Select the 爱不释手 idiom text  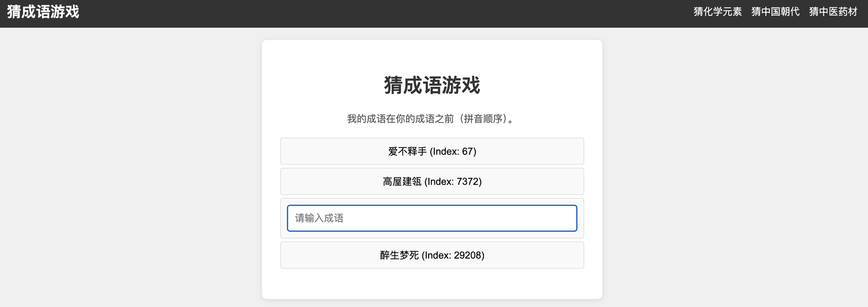tap(407, 152)
